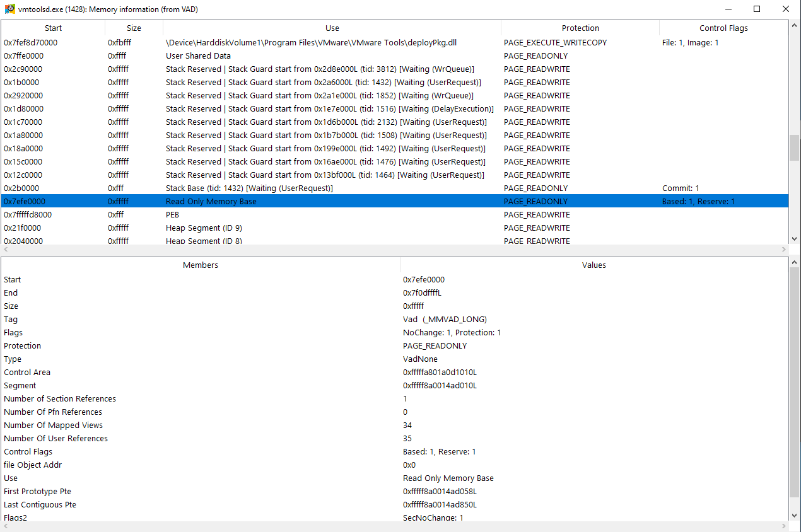Click End value 0x7f0dffffL
The height and width of the screenshot is (532, 801).
[422, 292]
